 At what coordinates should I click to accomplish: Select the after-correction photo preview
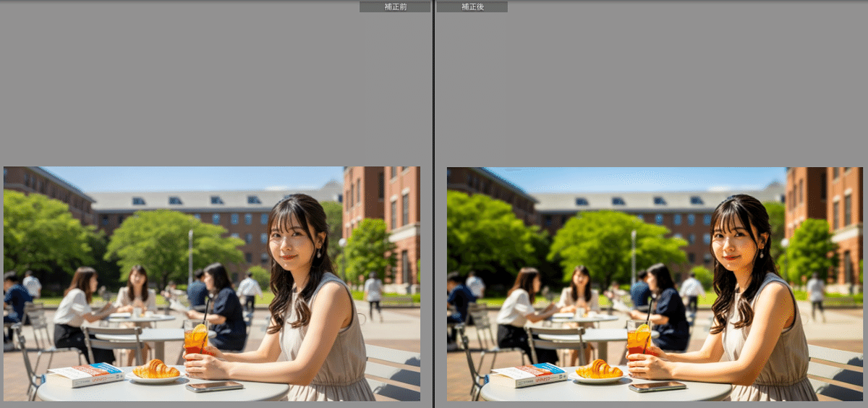655,284
